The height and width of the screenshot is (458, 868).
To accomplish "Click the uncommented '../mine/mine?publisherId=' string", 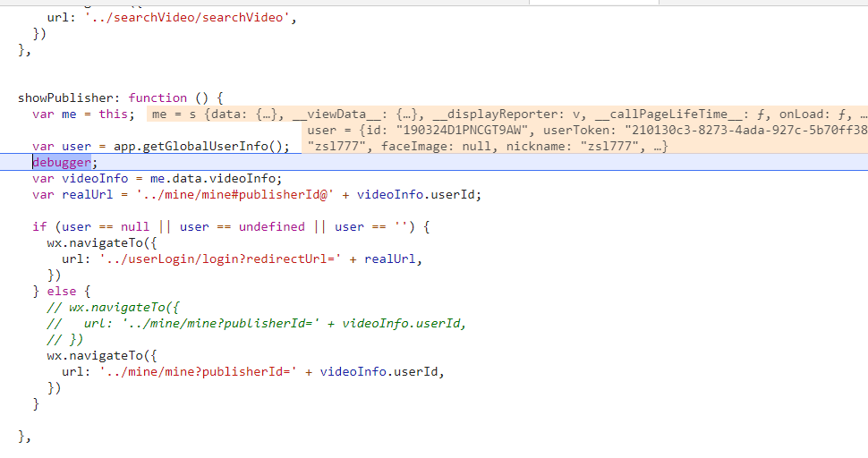I will coord(198,371).
